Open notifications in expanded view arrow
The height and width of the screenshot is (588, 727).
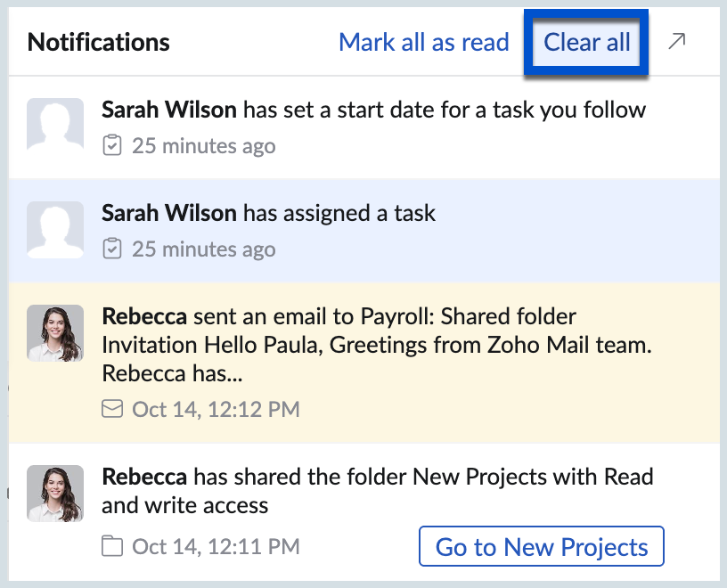pyautogui.click(x=677, y=41)
